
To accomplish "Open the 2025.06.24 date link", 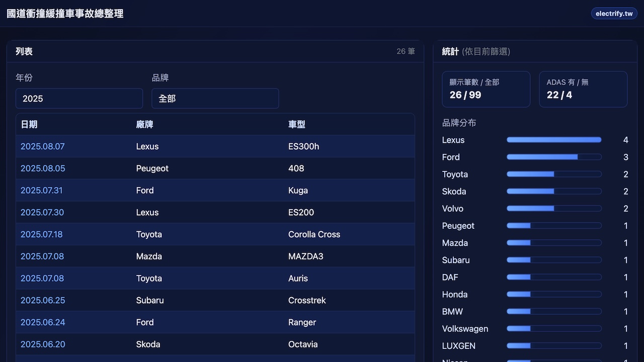I will (43, 322).
